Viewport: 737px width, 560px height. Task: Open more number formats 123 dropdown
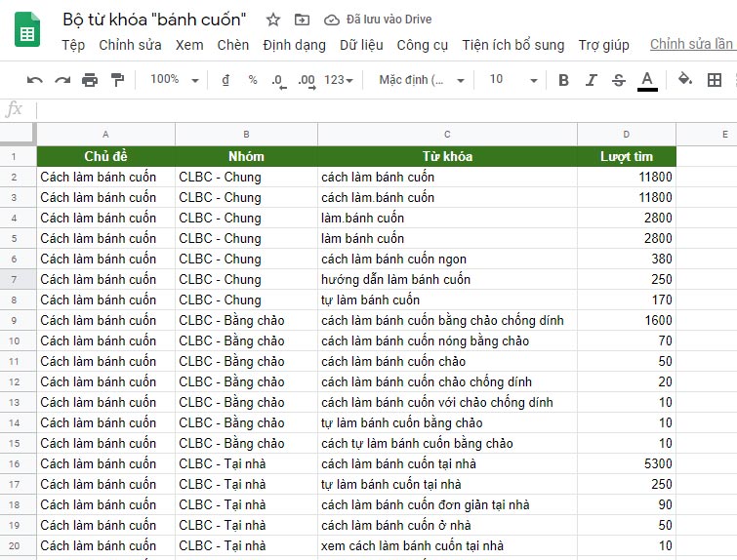coord(339,80)
